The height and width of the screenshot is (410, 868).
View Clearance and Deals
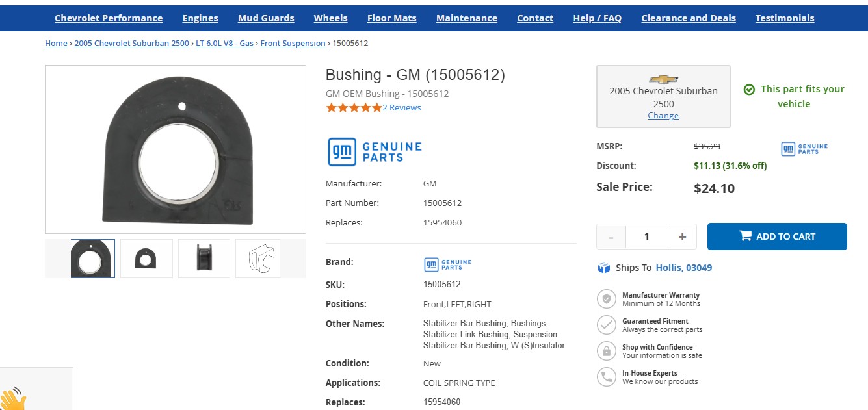(689, 18)
